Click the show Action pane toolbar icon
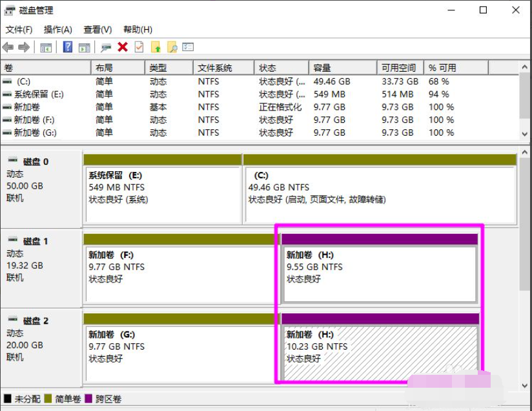This screenshot has height=411, width=532. click(85, 47)
